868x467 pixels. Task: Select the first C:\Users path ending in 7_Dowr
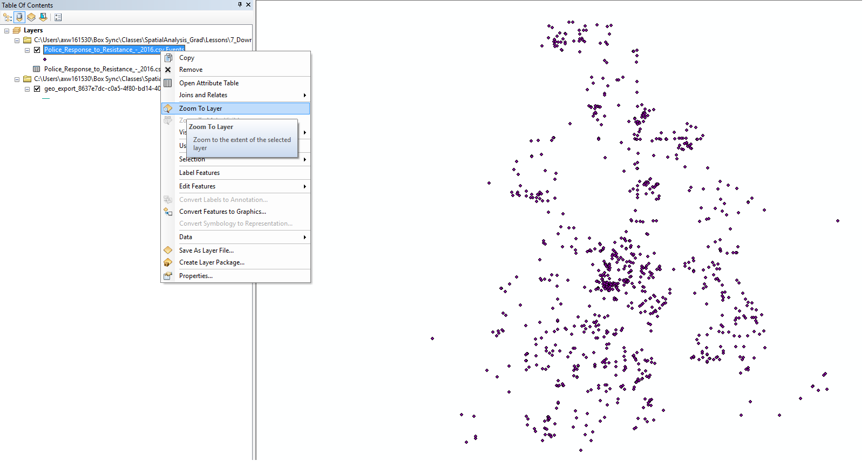point(143,40)
